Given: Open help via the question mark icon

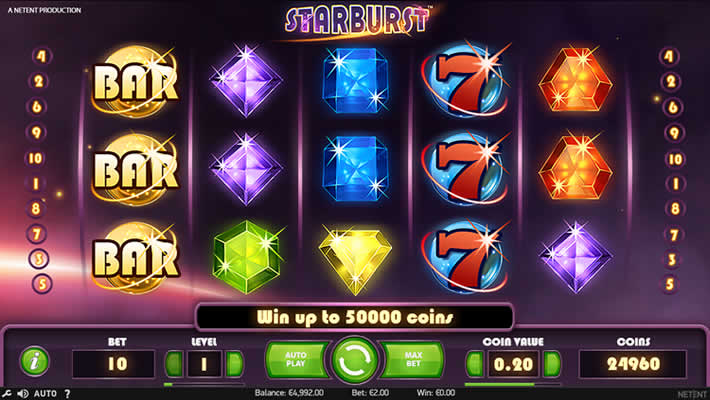Looking at the screenshot, I should (x=67, y=393).
